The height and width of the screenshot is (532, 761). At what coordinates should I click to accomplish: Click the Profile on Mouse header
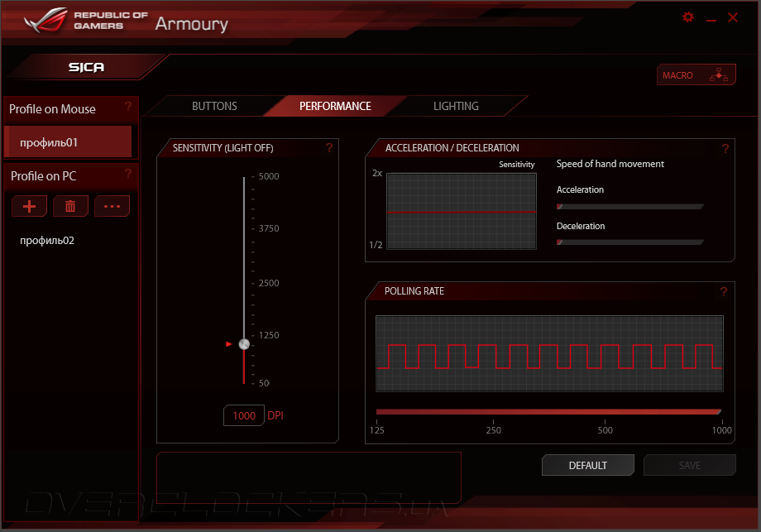tap(52, 109)
